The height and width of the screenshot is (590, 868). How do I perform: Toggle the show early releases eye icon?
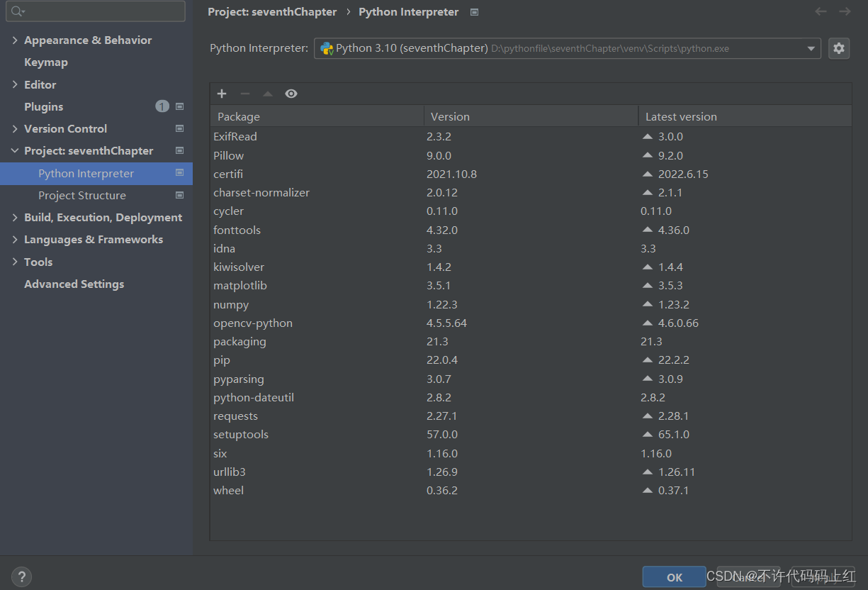(291, 94)
